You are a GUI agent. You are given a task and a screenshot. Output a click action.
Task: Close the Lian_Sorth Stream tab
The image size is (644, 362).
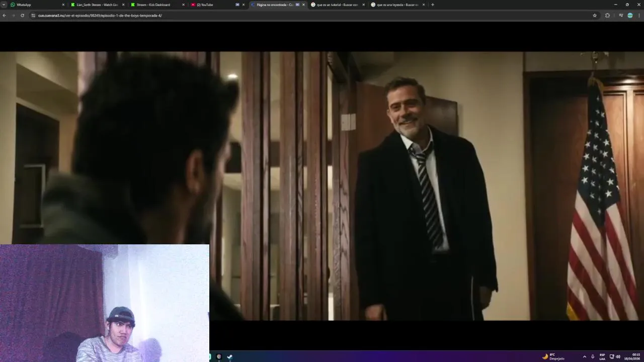tap(123, 5)
